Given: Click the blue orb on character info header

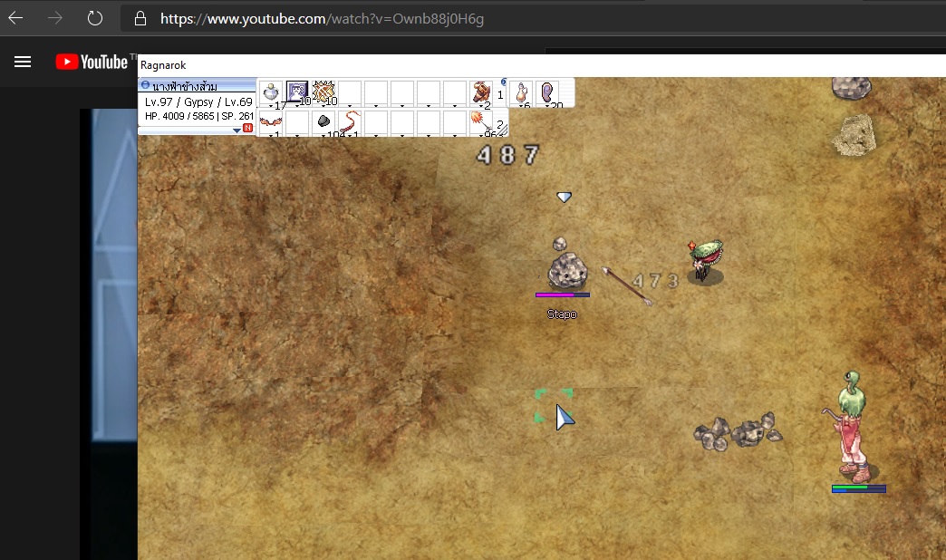Looking at the screenshot, I should [x=145, y=85].
